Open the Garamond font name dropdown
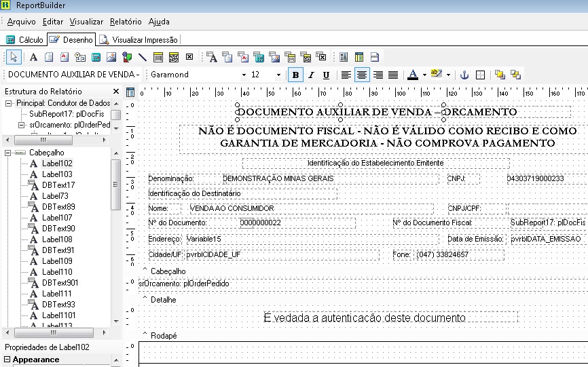The width and height of the screenshot is (588, 367). [244, 75]
